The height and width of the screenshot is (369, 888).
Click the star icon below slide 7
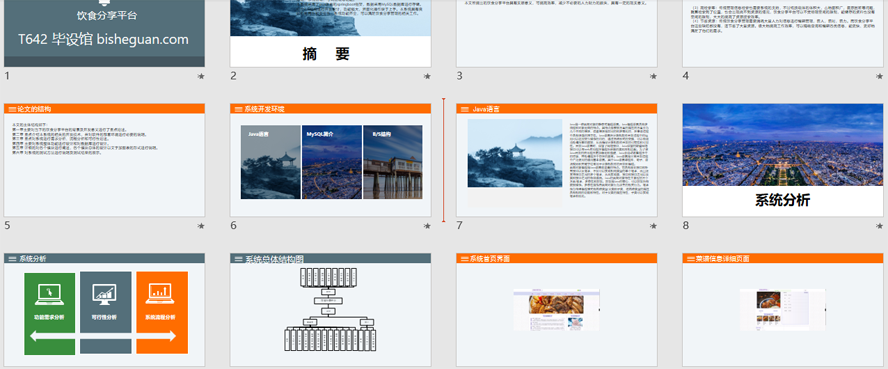tap(654, 226)
